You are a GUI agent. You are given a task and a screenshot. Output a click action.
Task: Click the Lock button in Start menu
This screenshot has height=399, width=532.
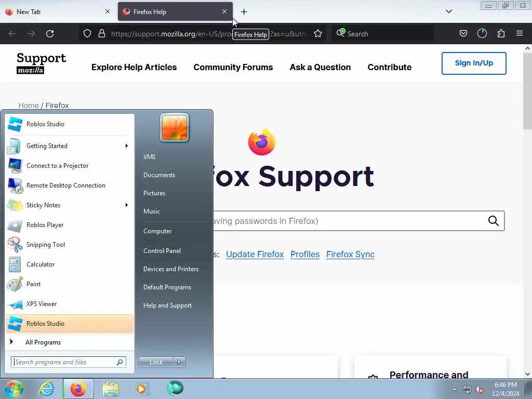pyautogui.click(x=156, y=362)
